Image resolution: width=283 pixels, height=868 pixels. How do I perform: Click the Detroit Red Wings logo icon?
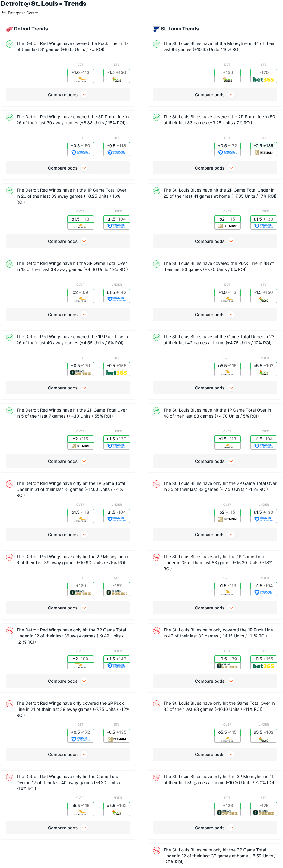[9, 29]
